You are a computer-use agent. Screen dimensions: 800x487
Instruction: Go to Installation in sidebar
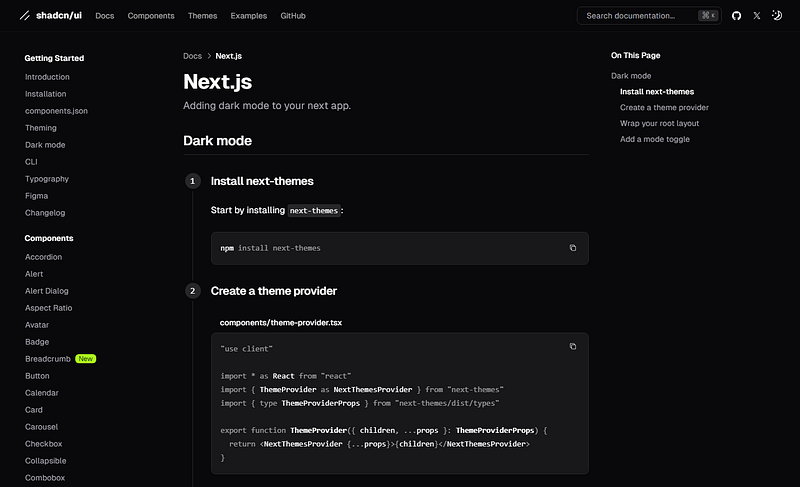click(x=45, y=94)
